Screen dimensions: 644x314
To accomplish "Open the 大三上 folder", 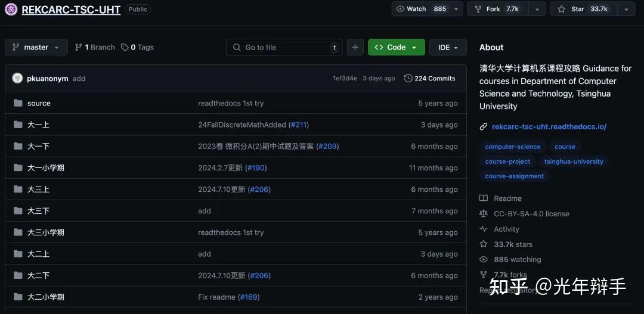I will coord(39,189).
